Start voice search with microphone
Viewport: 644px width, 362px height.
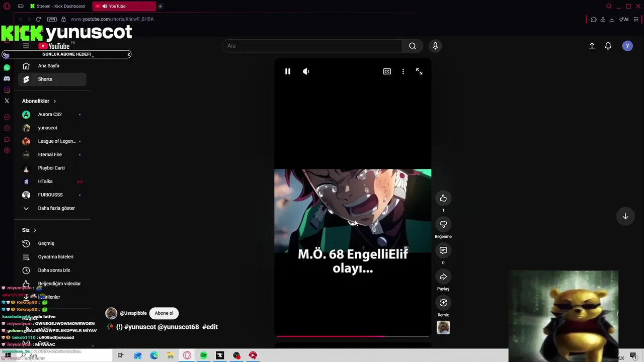[x=435, y=46]
